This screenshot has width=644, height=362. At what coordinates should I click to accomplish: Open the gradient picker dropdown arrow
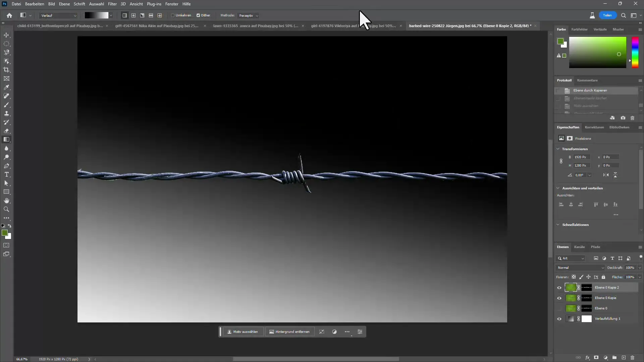[111, 15]
